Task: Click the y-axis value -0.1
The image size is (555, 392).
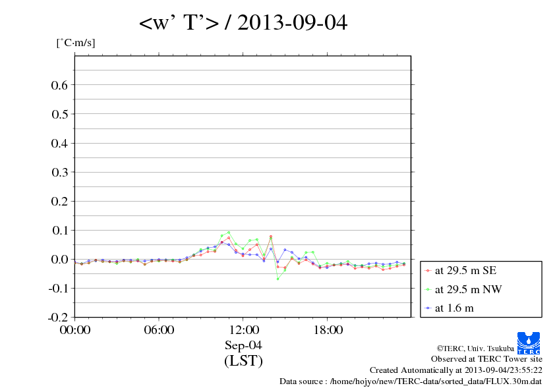Action: [58, 289]
